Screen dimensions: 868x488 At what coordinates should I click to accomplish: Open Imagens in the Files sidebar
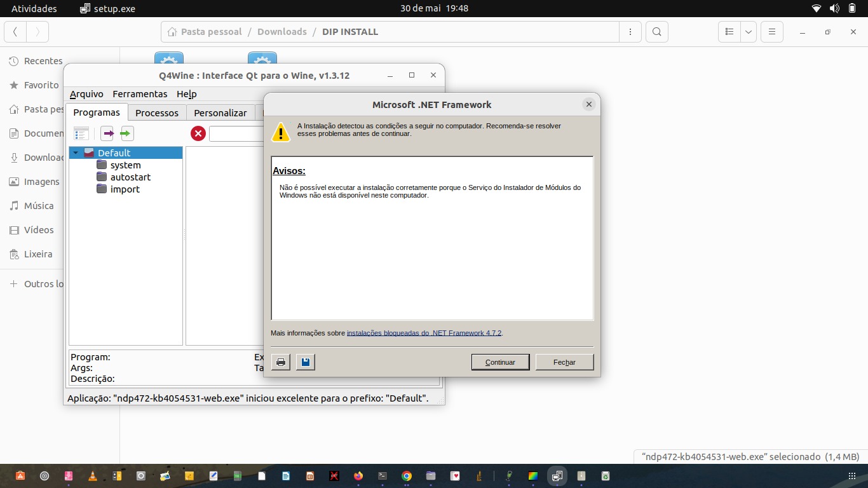click(36, 182)
